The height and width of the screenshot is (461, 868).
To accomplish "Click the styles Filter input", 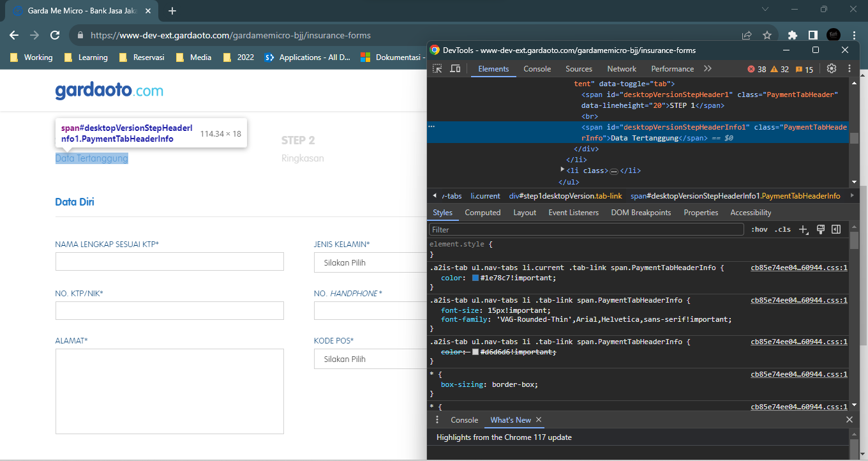I will pyautogui.click(x=587, y=229).
